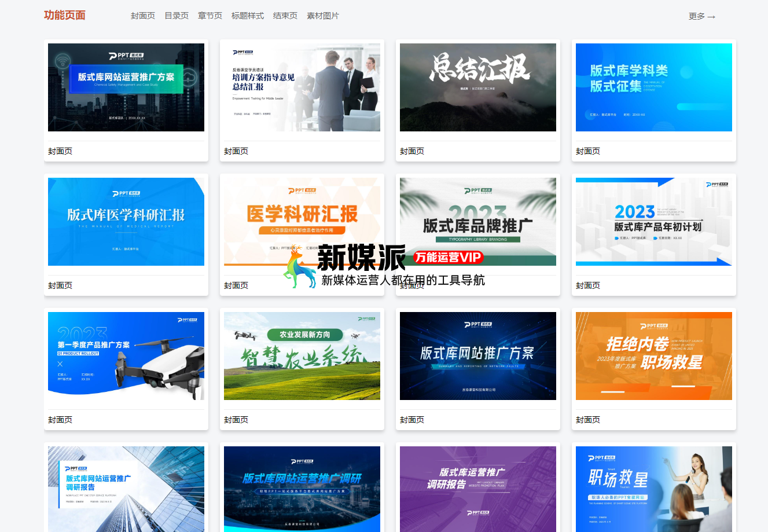Open the dark blue 版式库网站推广方案 template
The width and height of the screenshot is (768, 532).
pyautogui.click(x=478, y=356)
